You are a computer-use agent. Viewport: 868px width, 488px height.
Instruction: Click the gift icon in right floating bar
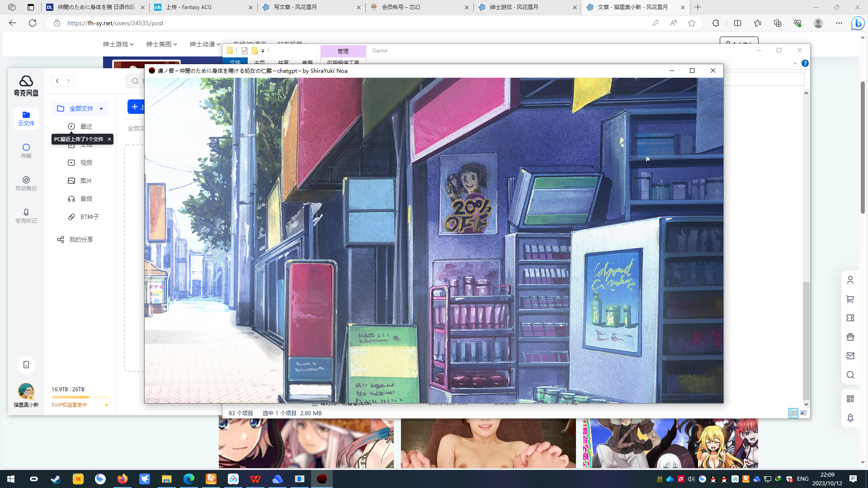850,337
